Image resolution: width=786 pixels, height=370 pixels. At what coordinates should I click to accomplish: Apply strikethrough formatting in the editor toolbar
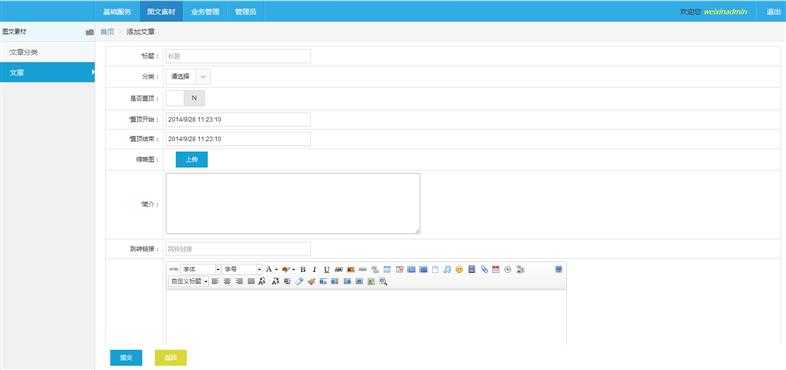[338, 269]
